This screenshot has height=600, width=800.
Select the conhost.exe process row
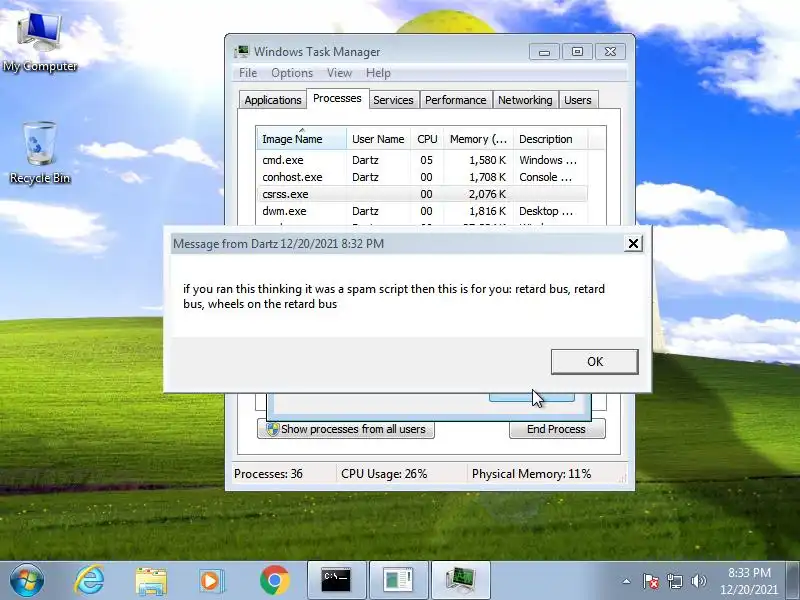(421, 177)
